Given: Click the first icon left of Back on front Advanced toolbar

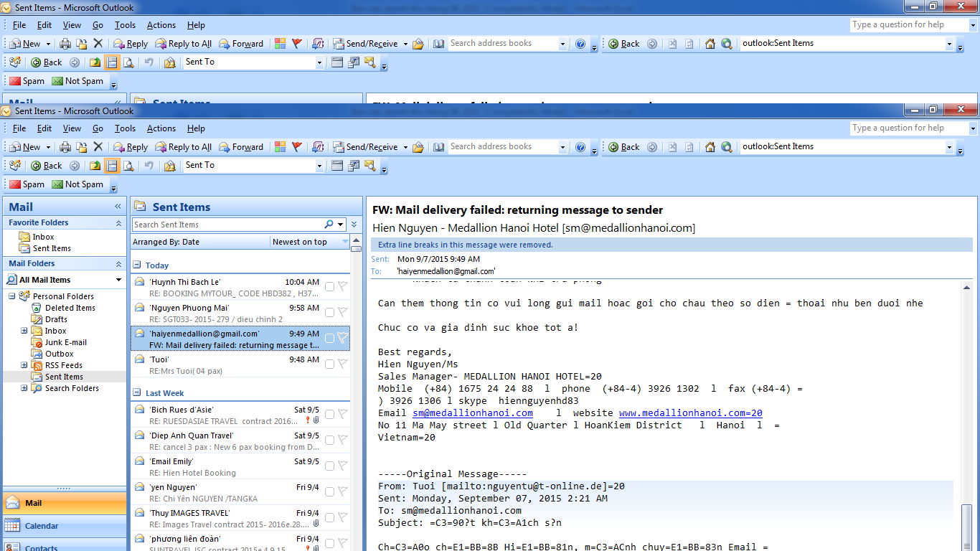Looking at the screenshot, I should tap(14, 165).
